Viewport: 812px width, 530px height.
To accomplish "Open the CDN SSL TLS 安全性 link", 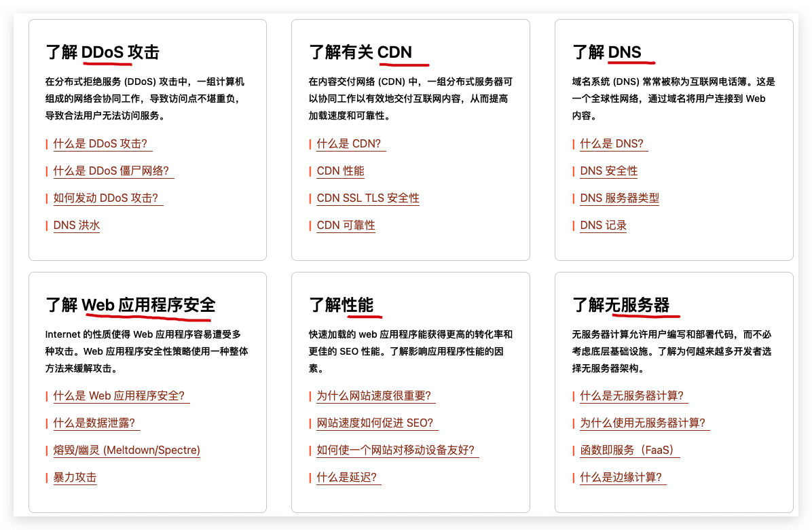I will (x=368, y=198).
